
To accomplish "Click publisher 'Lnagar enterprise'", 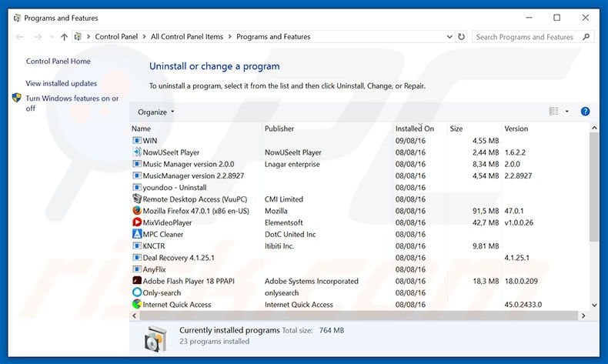I will [292, 164].
